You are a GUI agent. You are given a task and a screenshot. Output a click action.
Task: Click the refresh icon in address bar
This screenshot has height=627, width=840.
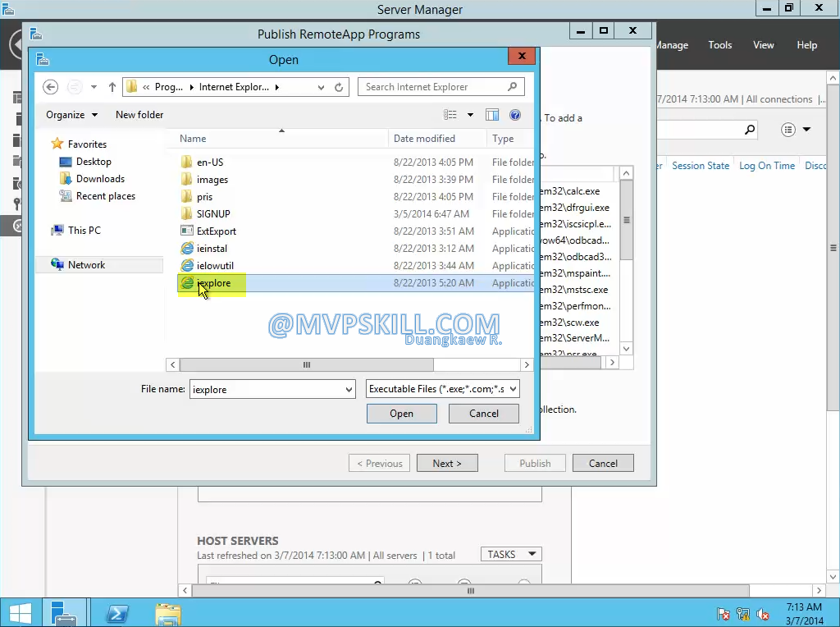pos(339,87)
